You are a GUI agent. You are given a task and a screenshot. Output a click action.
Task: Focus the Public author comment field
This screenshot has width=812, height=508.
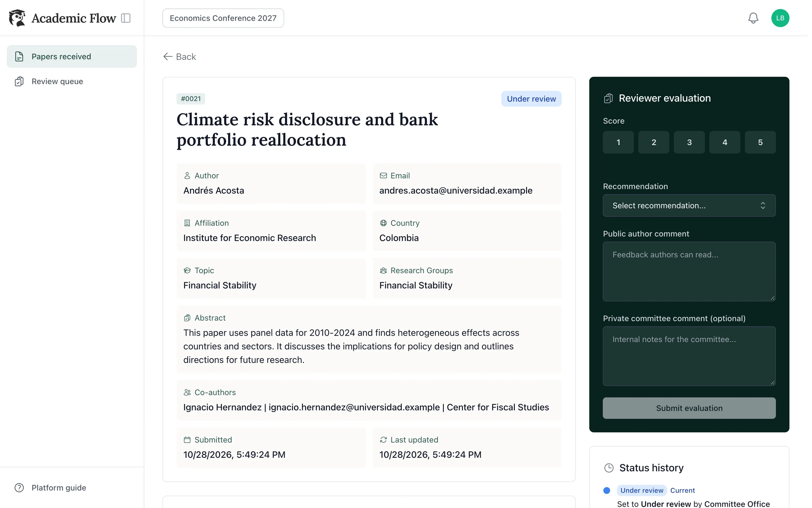click(689, 271)
